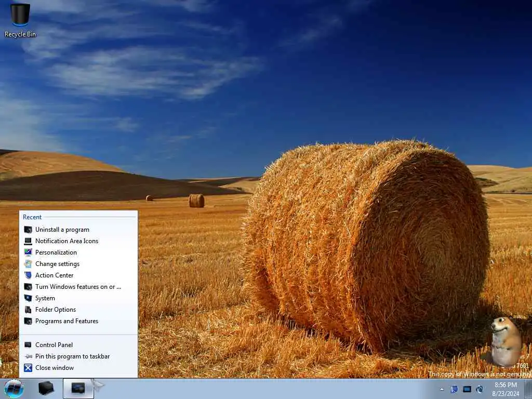Open Notification Area Icons from jump list

(78, 241)
